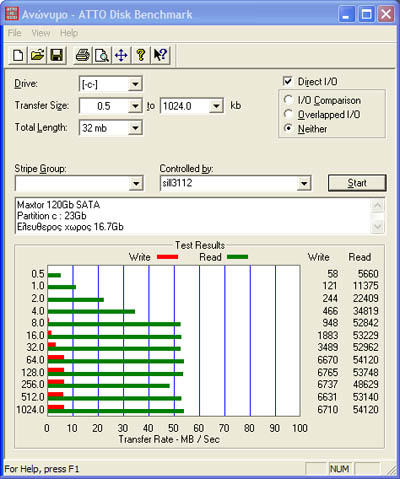Open print preview from the toolbar
The image size is (400, 479).
102,55
